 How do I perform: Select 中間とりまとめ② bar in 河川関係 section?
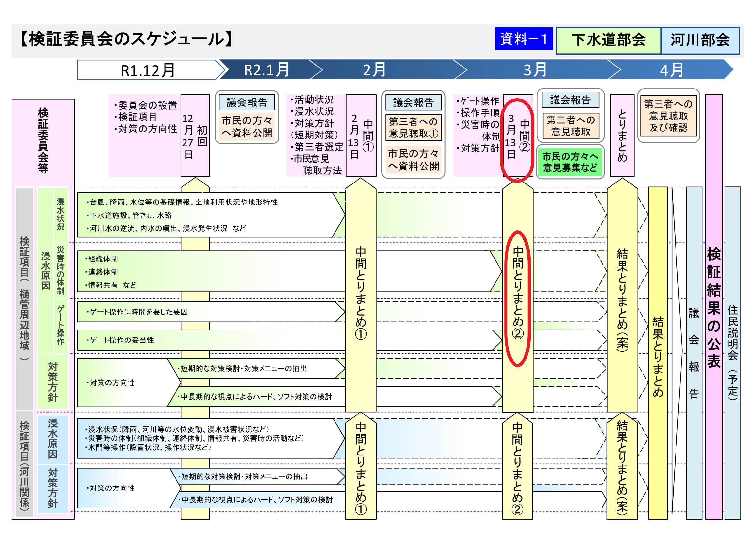pos(517,466)
